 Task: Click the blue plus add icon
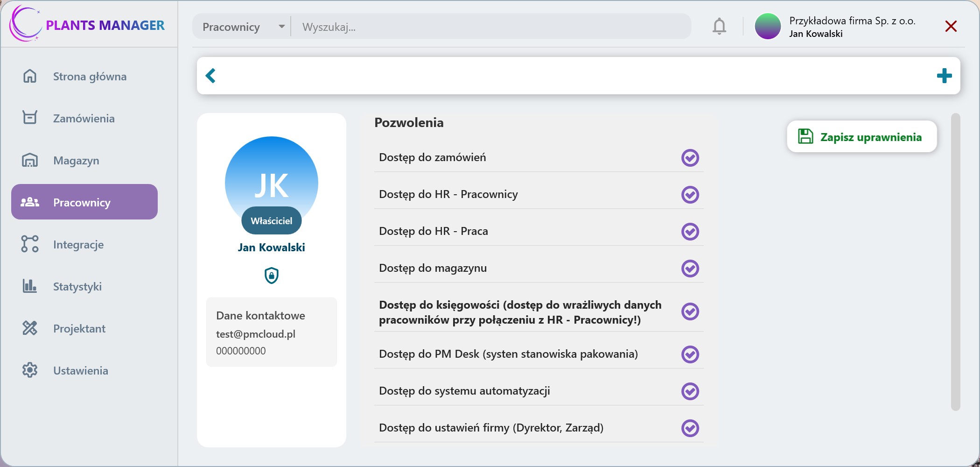point(944,76)
